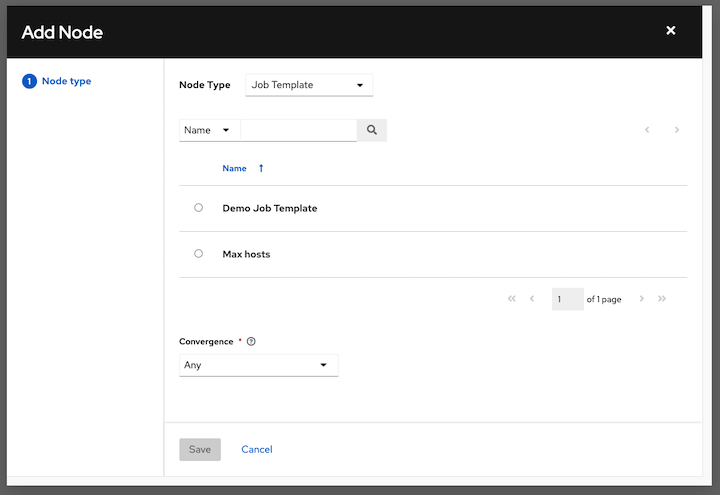
Task: Click the page number input box
Action: [x=567, y=299]
